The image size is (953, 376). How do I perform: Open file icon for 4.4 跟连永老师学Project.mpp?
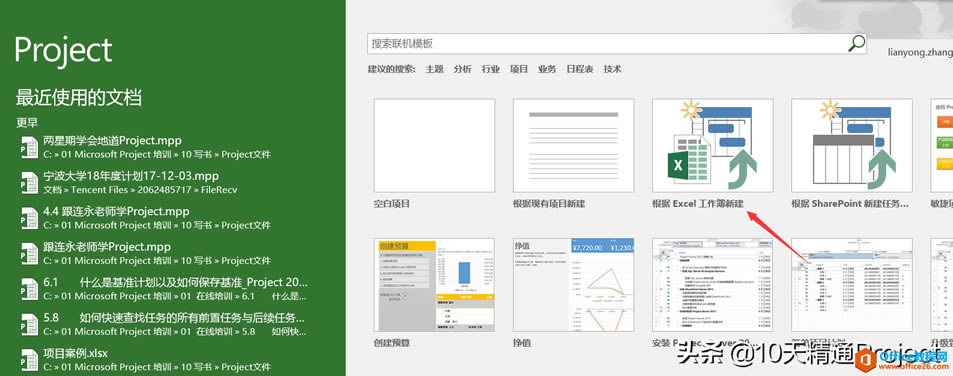coord(29,217)
